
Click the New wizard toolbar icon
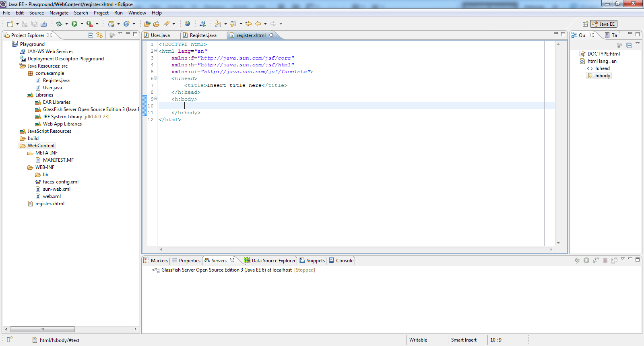tap(10, 24)
